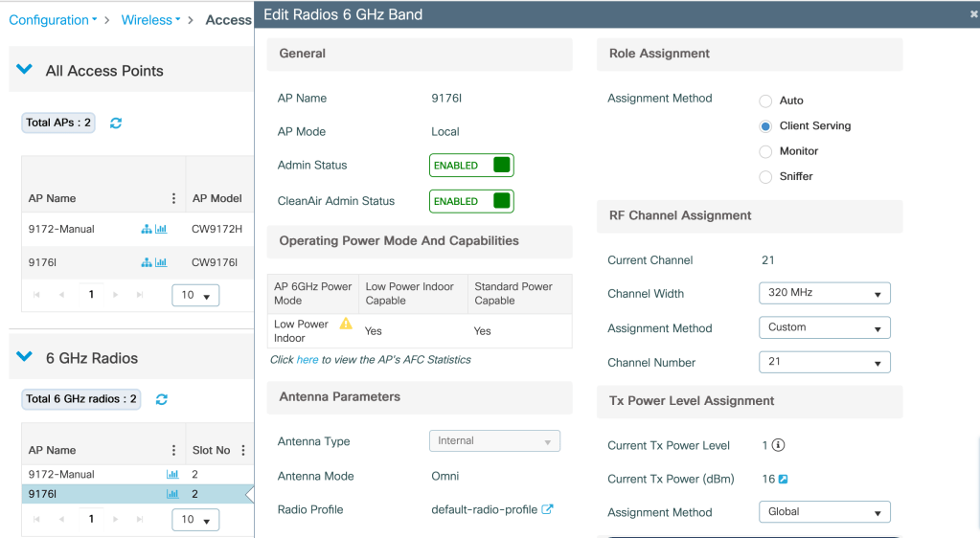Open the Configuration breadcrumb menu
980x538 pixels.
[53, 20]
